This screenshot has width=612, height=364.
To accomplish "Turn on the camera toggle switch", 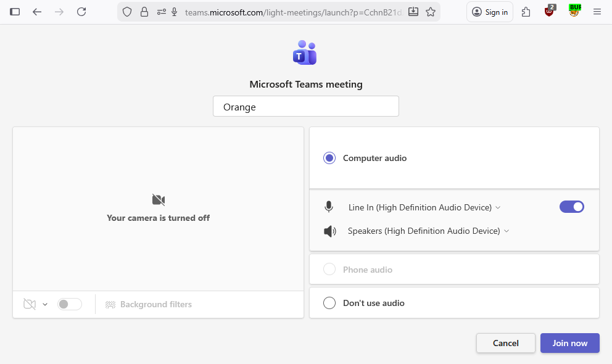I will [70, 304].
